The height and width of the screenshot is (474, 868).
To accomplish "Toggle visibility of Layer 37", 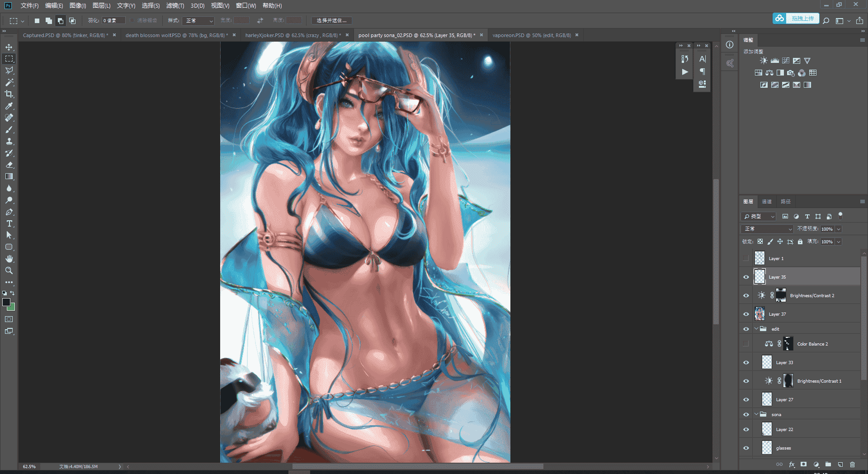I will pyautogui.click(x=746, y=314).
